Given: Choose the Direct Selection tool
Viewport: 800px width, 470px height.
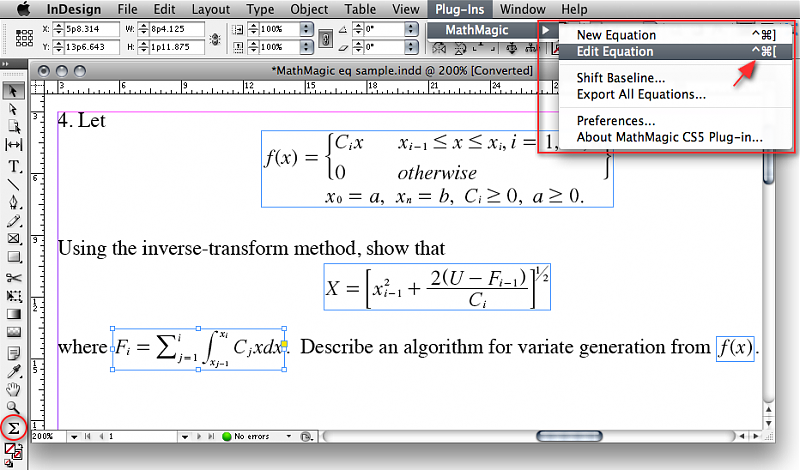Looking at the screenshot, I should [14, 108].
